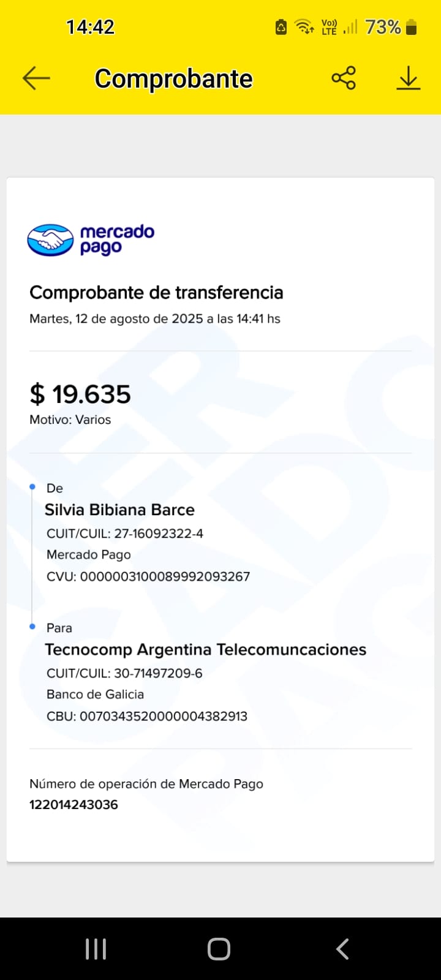Tap the recipient CUIT/CUIL 30-71497209-6
The height and width of the screenshot is (980, 441).
coord(158,673)
